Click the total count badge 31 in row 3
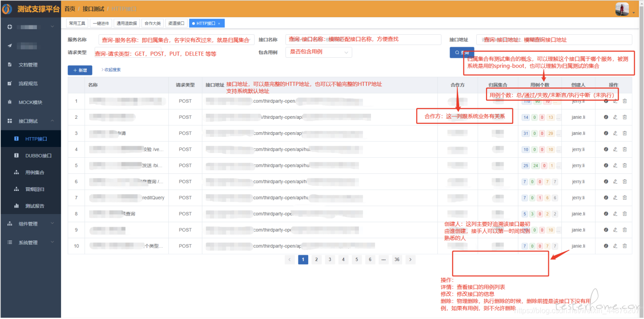The height and width of the screenshot is (319, 644). (526, 133)
